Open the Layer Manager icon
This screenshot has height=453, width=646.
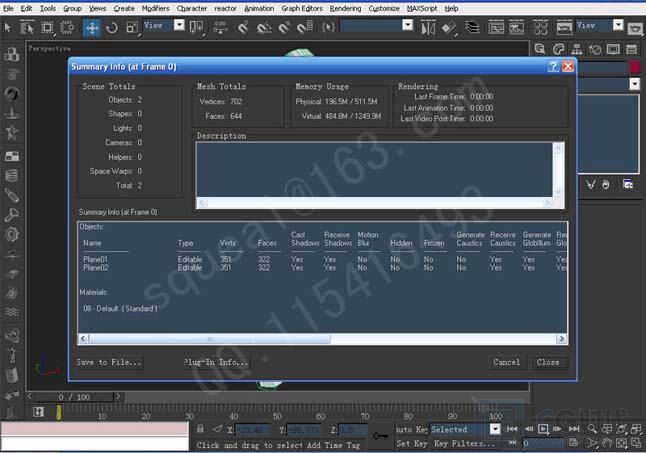click(x=472, y=28)
